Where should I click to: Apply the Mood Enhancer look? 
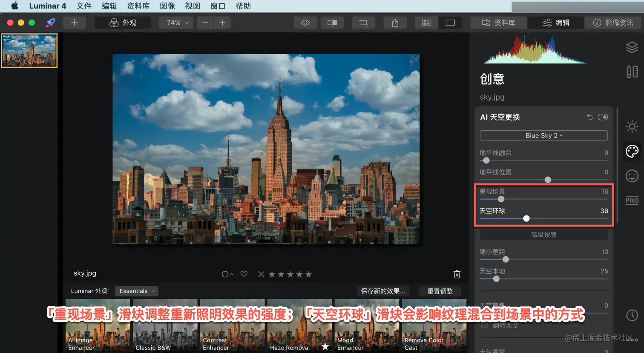pos(367,326)
